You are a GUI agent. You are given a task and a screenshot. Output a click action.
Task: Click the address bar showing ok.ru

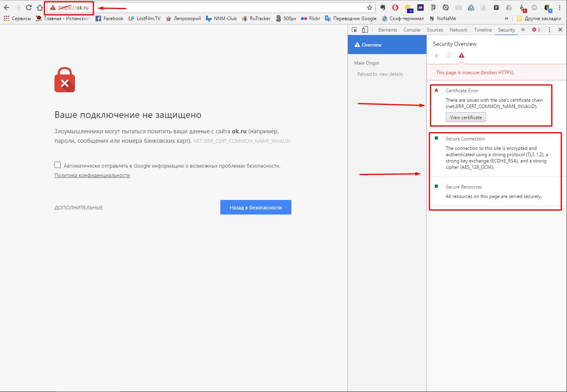coord(211,7)
